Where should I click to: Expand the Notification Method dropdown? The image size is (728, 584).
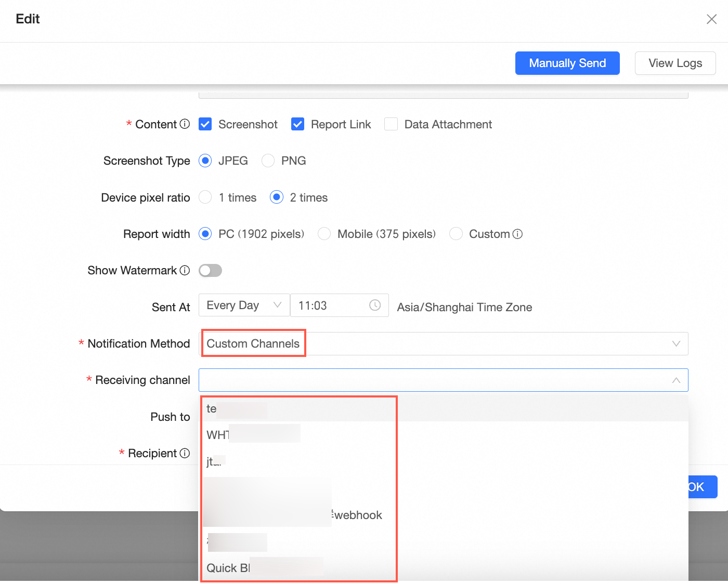(675, 344)
